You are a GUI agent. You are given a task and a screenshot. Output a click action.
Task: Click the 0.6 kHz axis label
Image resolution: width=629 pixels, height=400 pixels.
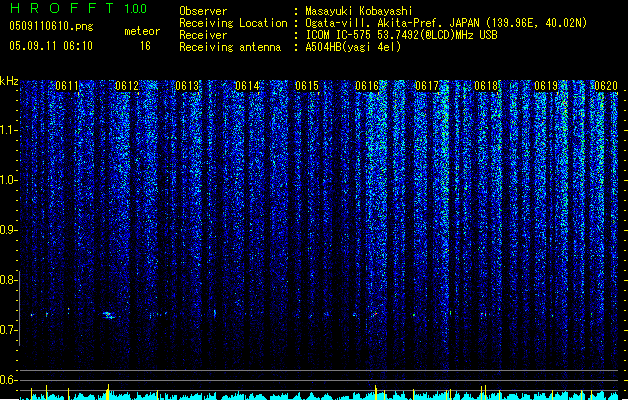coord(8,380)
